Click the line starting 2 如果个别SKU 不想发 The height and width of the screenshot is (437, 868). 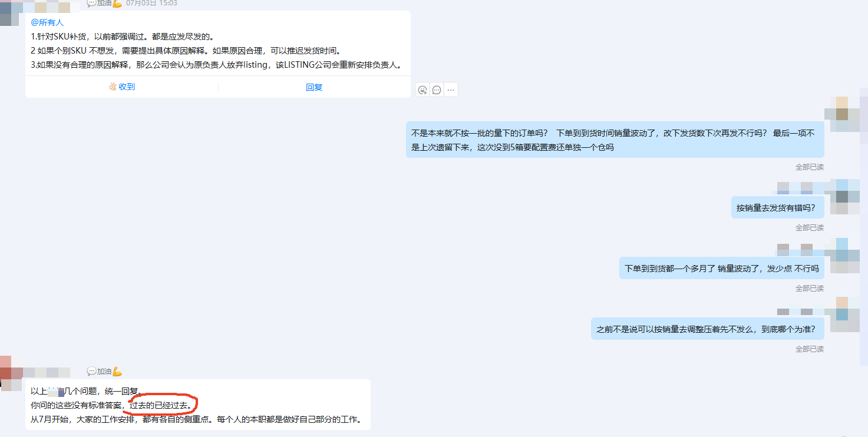tap(186, 51)
